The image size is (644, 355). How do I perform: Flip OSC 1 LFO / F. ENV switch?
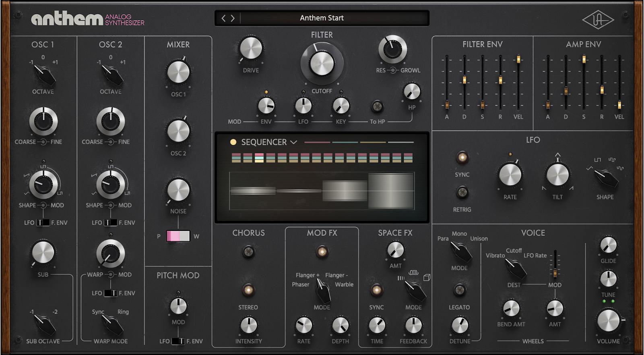[x=43, y=222]
